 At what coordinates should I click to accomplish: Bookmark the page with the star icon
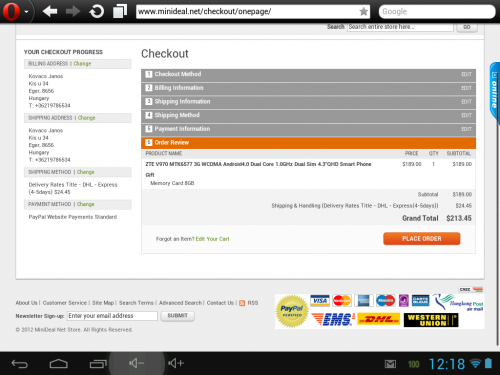pyautogui.click(x=363, y=12)
